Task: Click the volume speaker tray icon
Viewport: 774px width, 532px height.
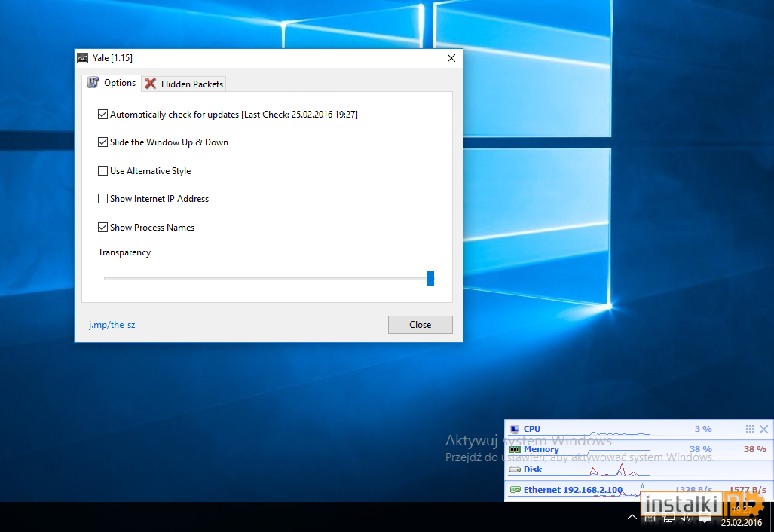Action: pos(686,518)
